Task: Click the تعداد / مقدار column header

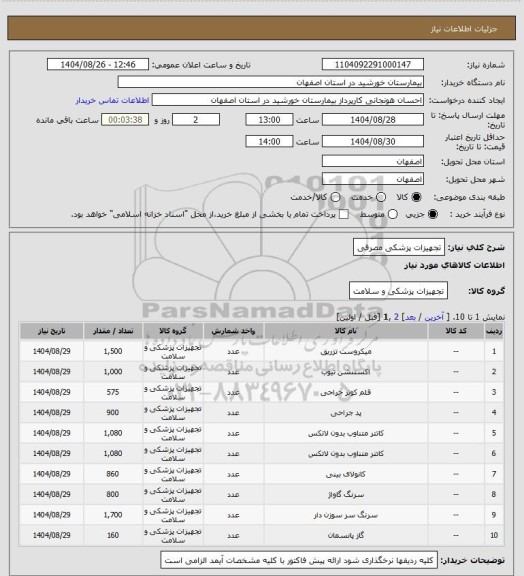Action: [x=113, y=331]
